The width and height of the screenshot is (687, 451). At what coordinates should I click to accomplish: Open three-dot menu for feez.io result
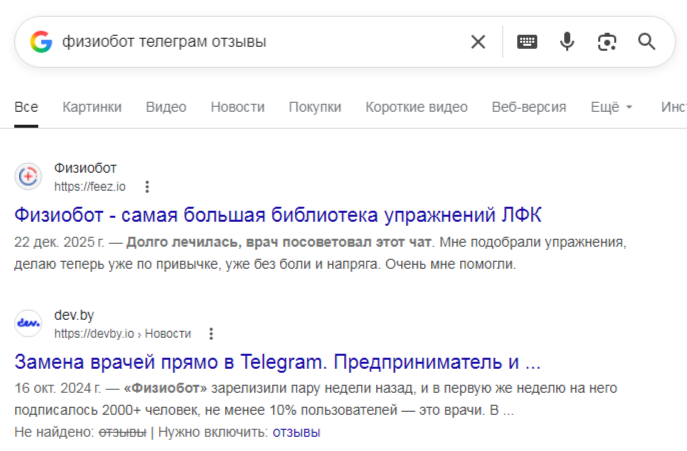coord(147,187)
